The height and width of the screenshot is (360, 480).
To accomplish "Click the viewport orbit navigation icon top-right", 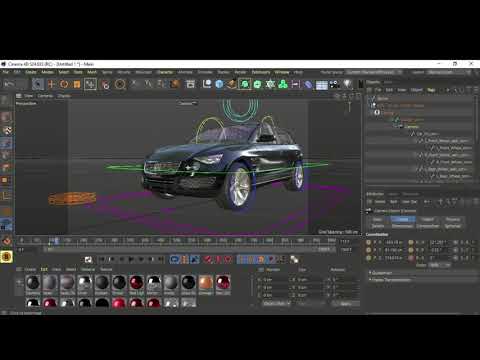I will (352, 97).
